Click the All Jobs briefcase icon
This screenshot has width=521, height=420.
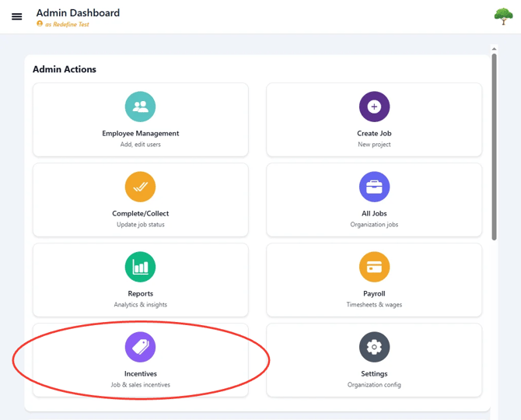pos(374,187)
